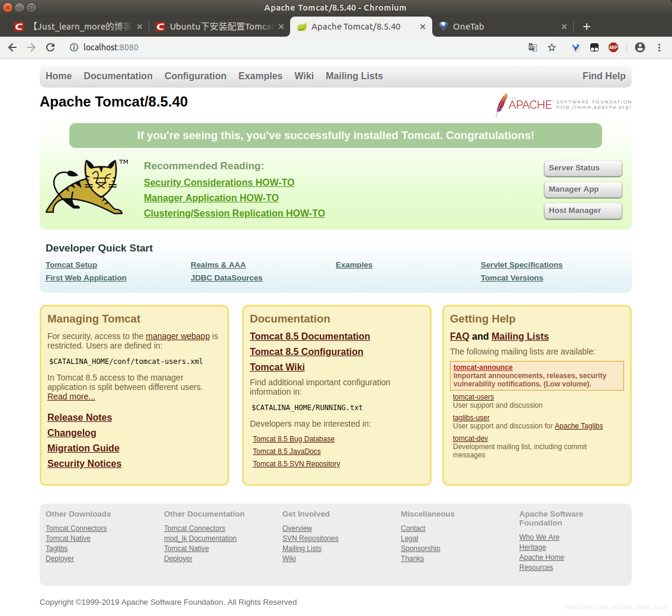
Task: Click the translate page icon
Action: (533, 47)
